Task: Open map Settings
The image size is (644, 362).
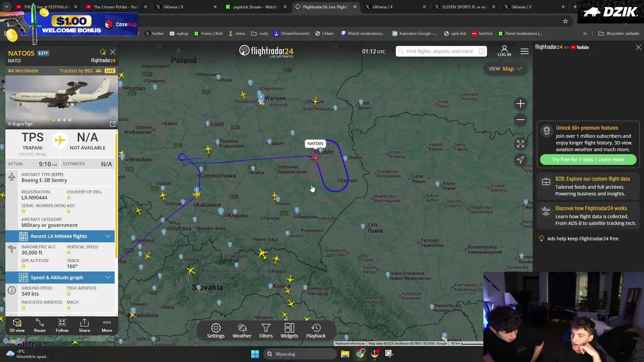Action: pos(216,331)
